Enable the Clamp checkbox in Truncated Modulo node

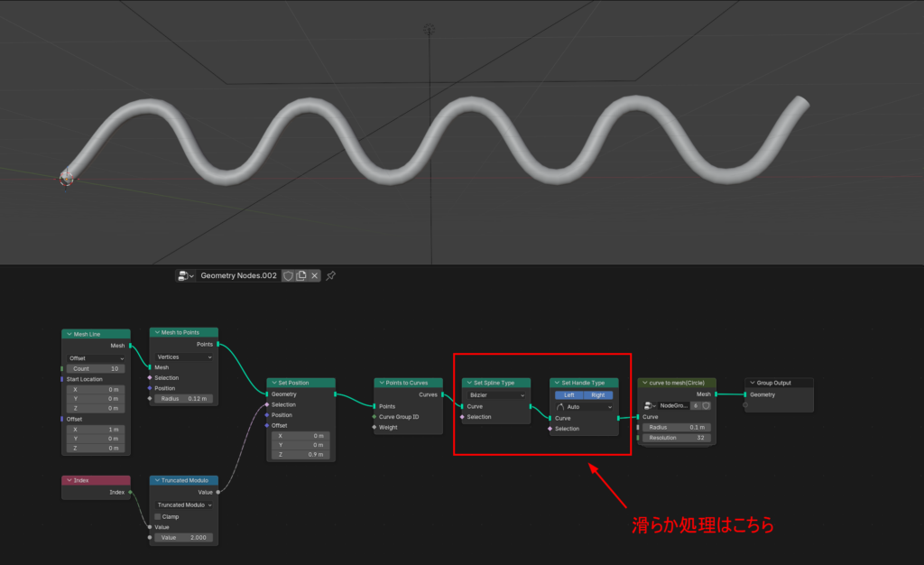click(x=158, y=517)
